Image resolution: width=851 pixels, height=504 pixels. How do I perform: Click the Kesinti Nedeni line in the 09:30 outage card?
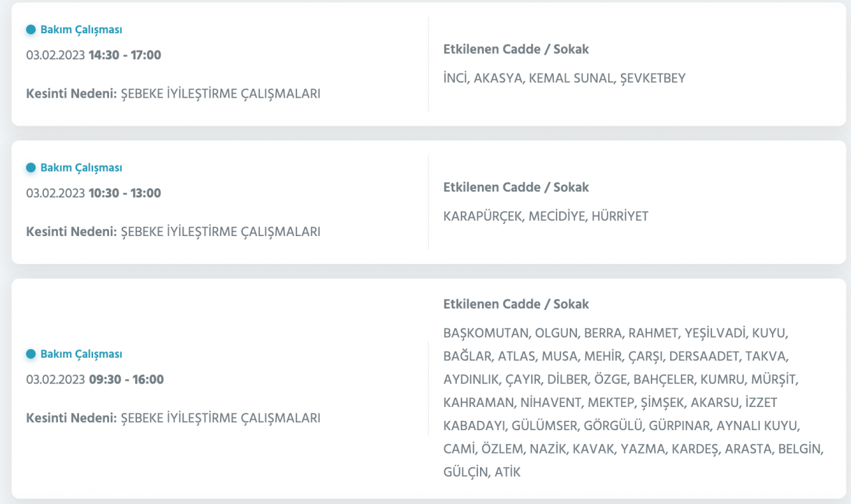click(x=173, y=418)
